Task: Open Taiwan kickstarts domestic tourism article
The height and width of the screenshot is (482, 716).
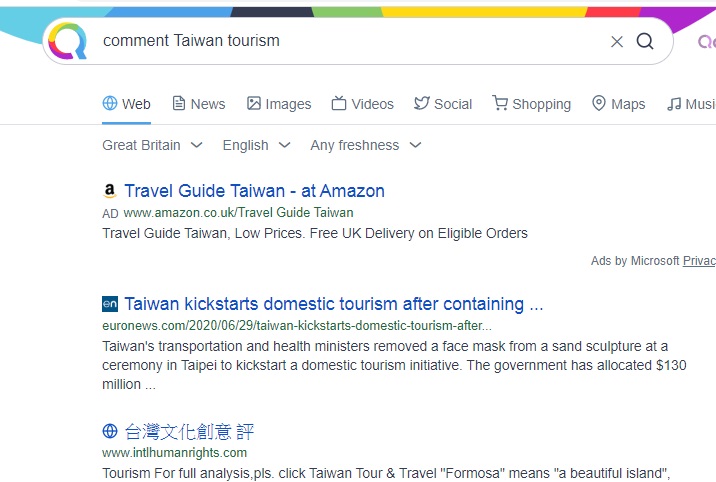Action: (333, 304)
